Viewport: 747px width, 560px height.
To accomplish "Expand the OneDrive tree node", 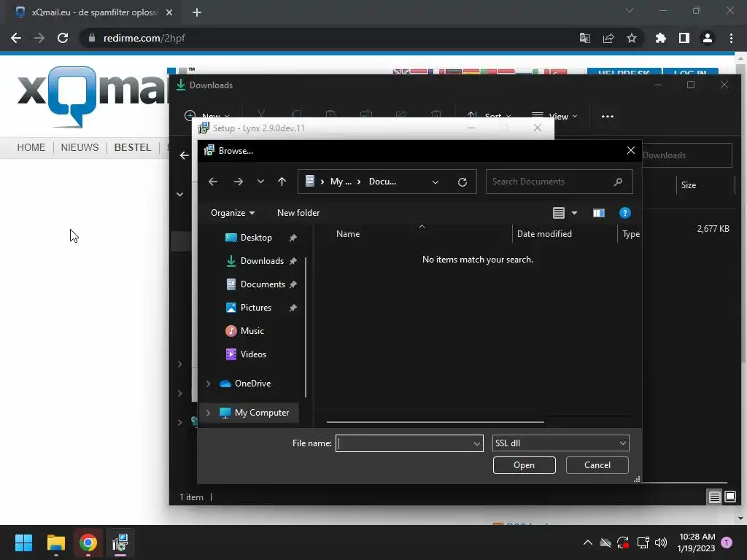I will click(208, 384).
